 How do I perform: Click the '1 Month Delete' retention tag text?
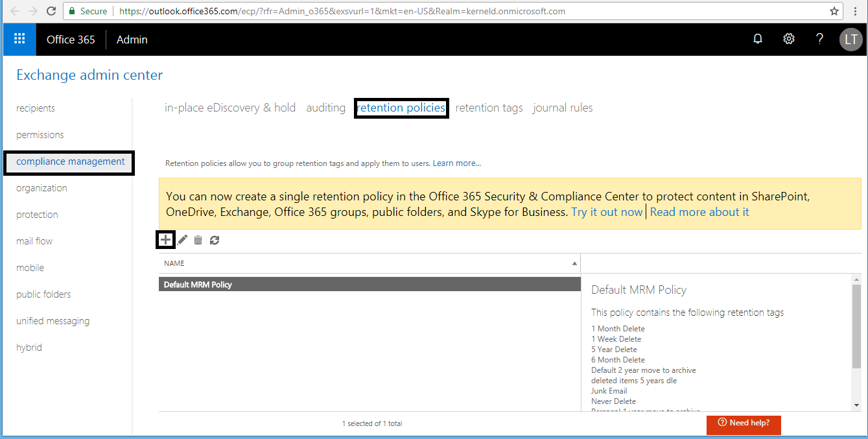(x=618, y=329)
